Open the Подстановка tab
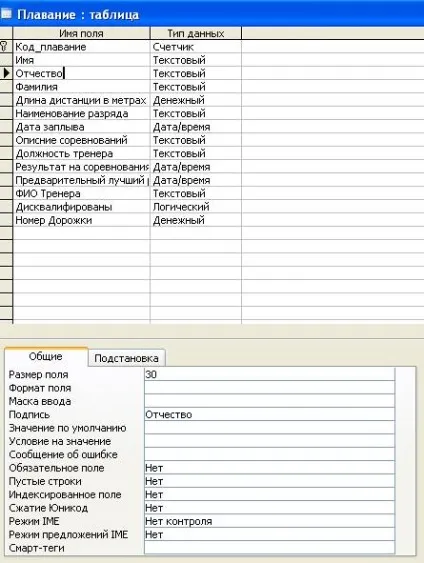The height and width of the screenshot is (563, 424). pos(126,358)
